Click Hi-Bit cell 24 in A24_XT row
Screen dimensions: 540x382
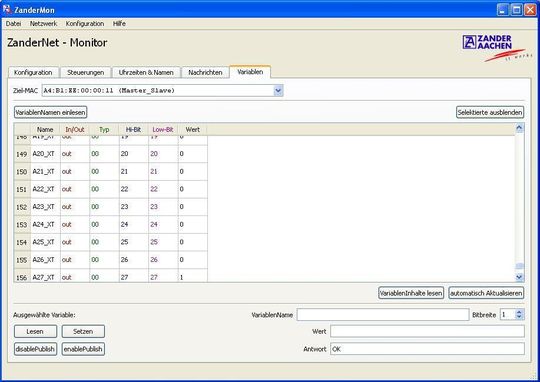click(134, 224)
